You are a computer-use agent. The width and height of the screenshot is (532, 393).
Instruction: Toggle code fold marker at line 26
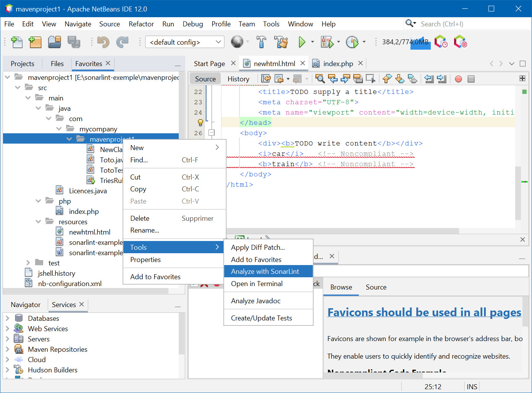212,133
